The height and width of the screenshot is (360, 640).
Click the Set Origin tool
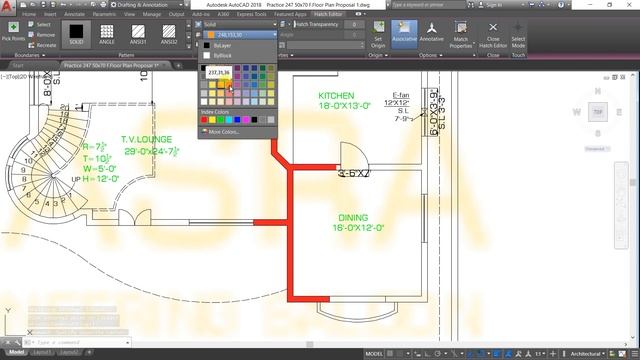(378, 35)
